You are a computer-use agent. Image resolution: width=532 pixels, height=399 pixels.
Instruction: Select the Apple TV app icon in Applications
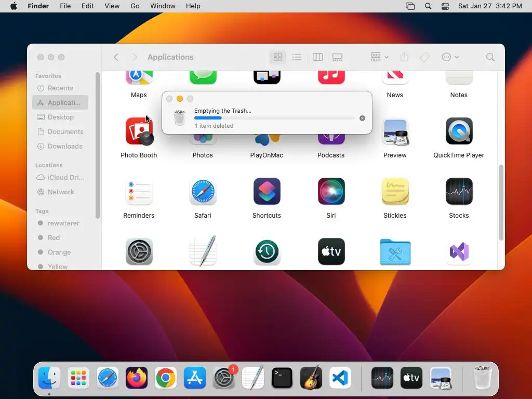coord(331,251)
